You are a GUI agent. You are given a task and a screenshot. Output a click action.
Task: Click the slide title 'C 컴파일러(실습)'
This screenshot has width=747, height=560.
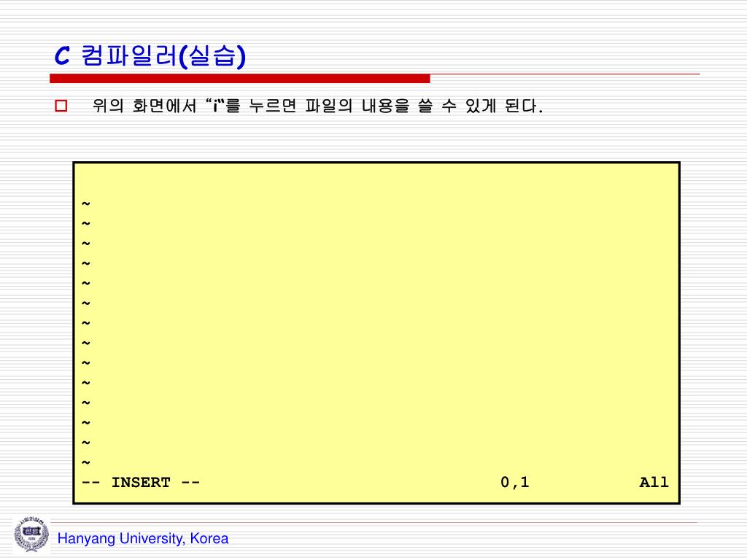click(x=150, y=55)
